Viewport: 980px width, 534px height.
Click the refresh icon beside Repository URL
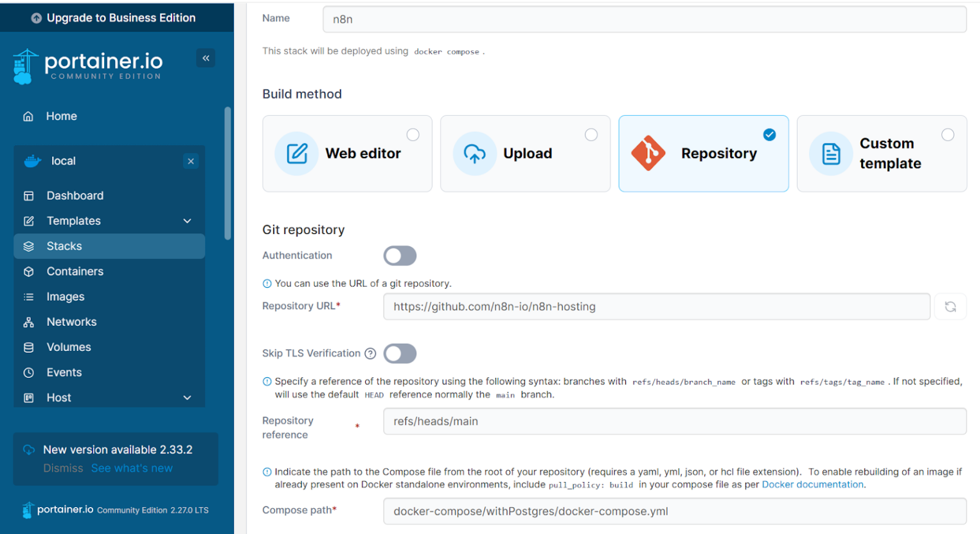point(950,307)
